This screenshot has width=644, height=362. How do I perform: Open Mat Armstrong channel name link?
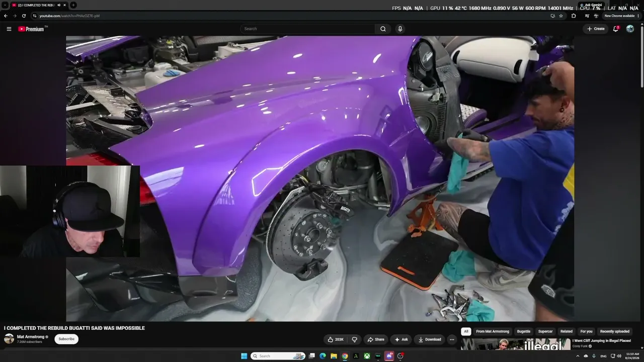31,337
